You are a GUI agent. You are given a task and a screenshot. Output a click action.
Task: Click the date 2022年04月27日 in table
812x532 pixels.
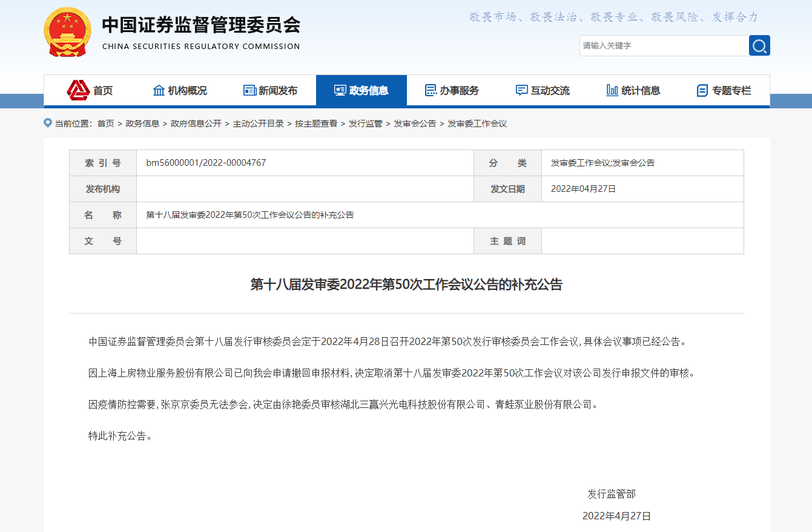(583, 189)
